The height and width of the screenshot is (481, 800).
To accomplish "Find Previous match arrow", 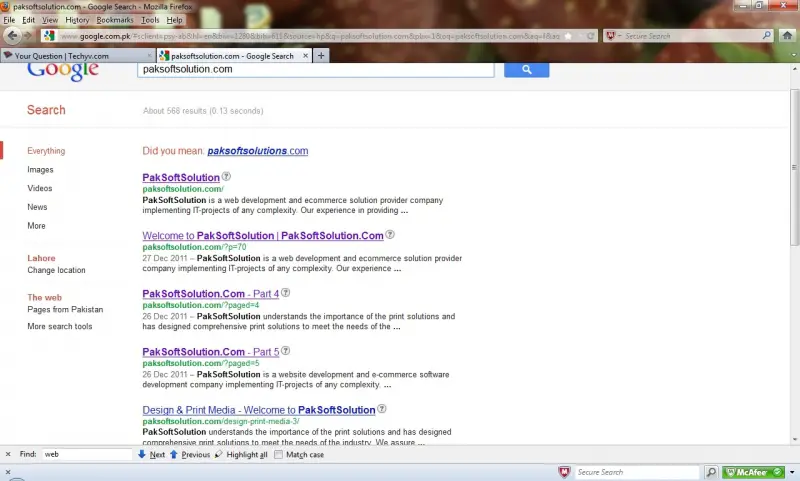I will pyautogui.click(x=190, y=454).
